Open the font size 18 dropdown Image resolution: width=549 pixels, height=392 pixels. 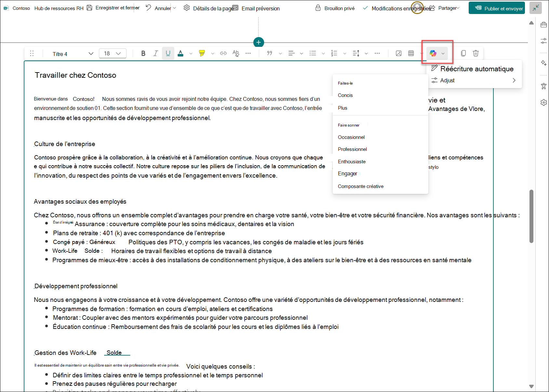tap(113, 53)
